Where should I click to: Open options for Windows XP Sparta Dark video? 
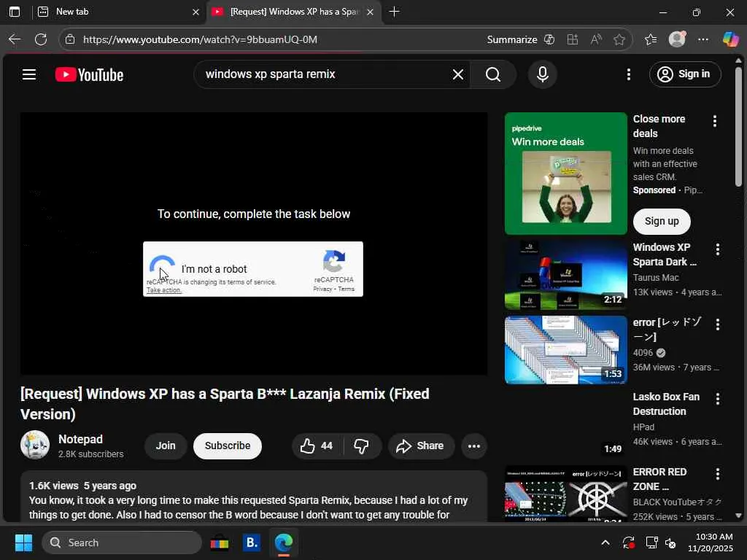(718, 249)
